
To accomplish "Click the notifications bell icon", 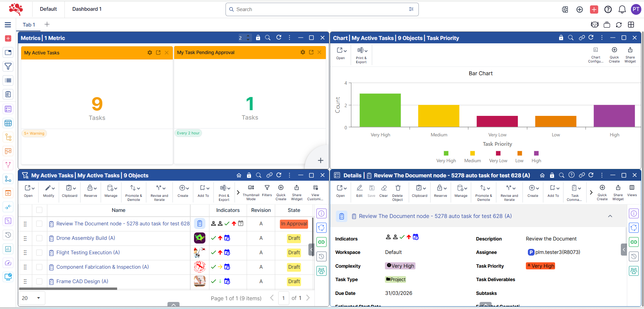I will [622, 9].
